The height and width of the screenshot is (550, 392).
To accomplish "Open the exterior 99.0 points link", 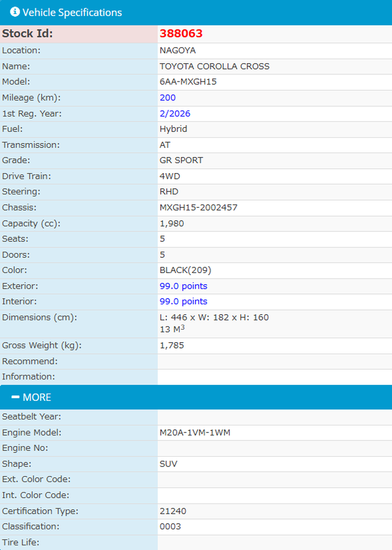I will 183,286.
